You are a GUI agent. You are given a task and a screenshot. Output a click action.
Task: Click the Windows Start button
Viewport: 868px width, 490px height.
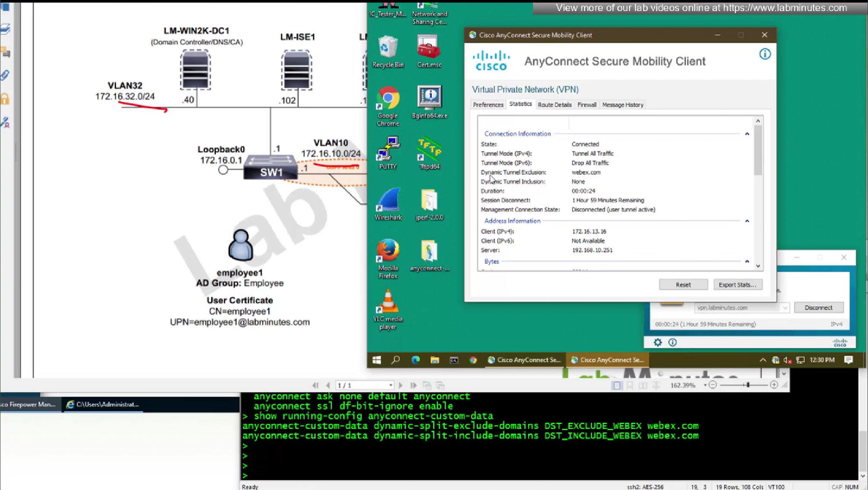pos(377,360)
